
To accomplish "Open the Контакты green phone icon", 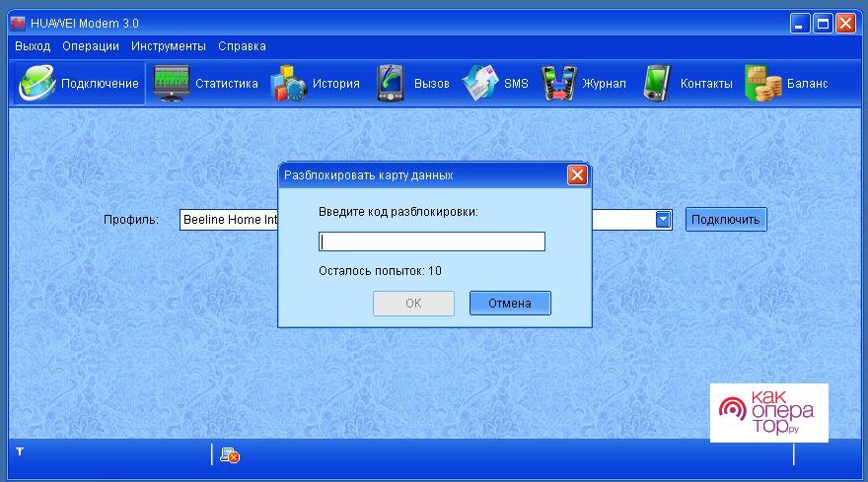I will point(657,83).
